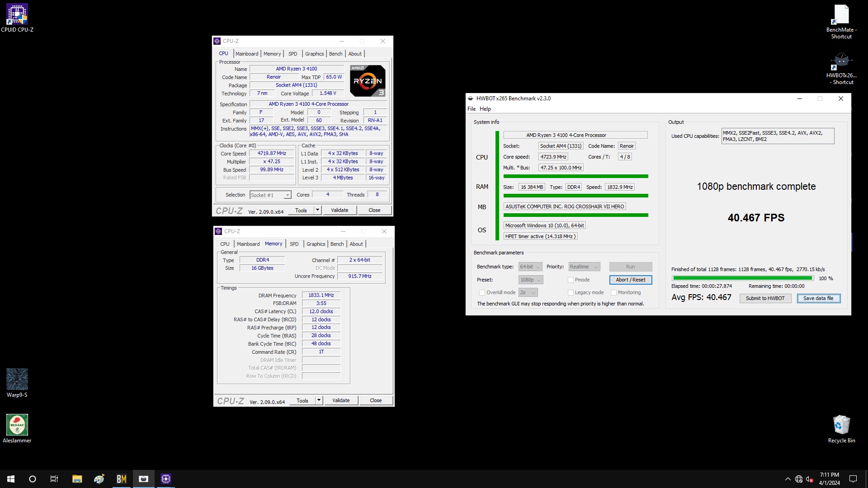Open the notification center

[853, 479]
